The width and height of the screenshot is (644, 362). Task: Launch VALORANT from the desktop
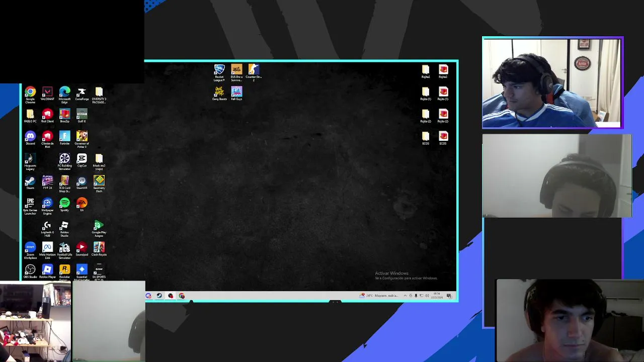point(47,94)
